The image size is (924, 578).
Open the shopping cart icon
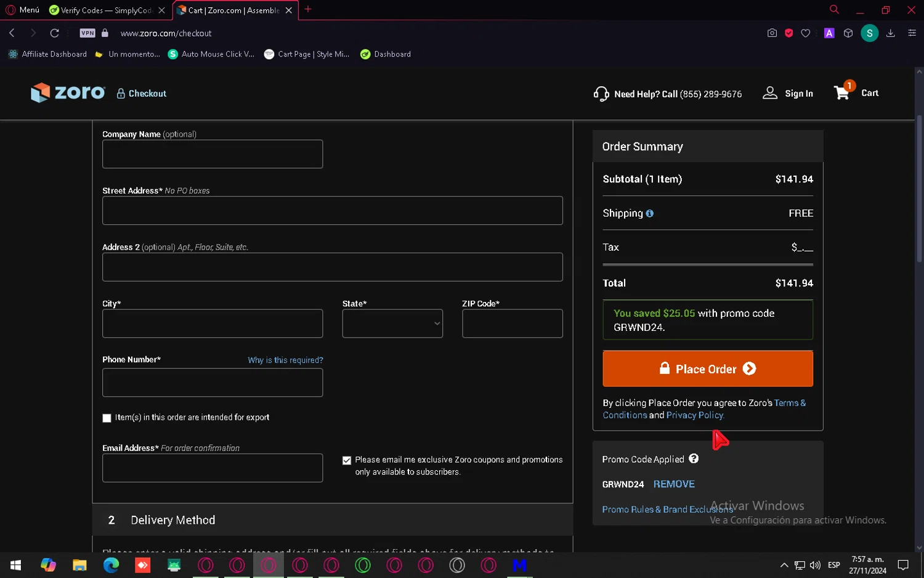pyautogui.click(x=842, y=93)
